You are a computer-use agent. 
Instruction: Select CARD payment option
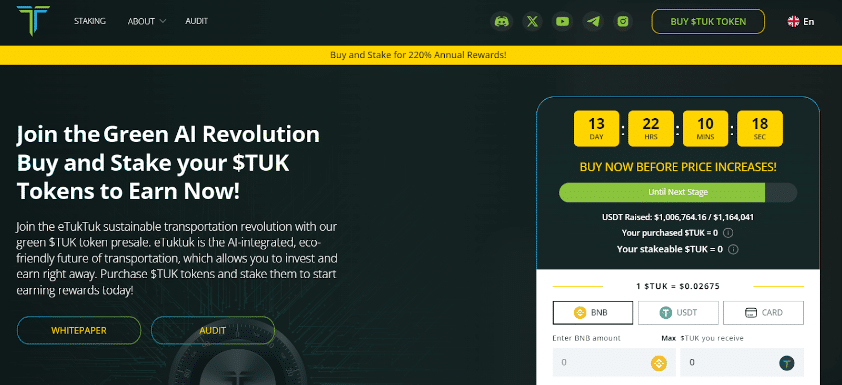[x=764, y=313]
